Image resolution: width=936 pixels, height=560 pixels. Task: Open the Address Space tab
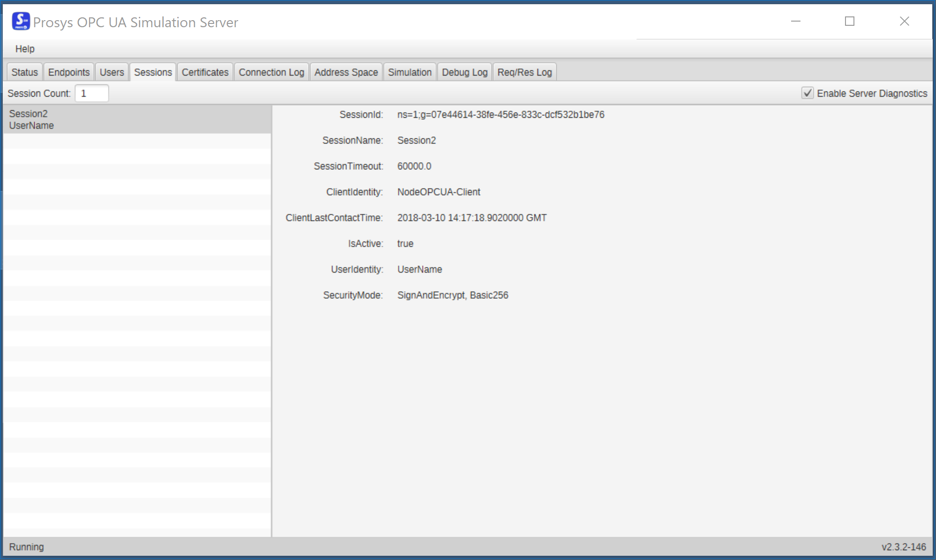pos(346,72)
